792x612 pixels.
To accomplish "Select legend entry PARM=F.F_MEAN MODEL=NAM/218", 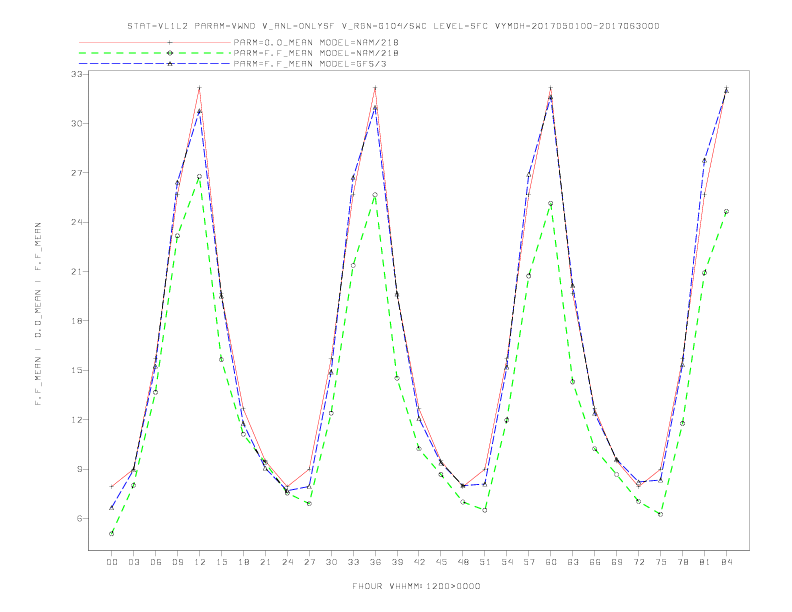I will [x=316, y=53].
